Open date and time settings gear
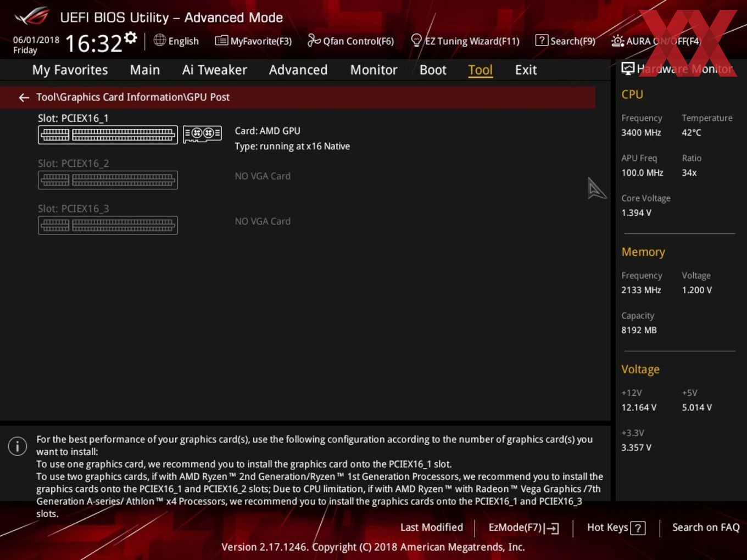747x560 pixels. click(131, 38)
